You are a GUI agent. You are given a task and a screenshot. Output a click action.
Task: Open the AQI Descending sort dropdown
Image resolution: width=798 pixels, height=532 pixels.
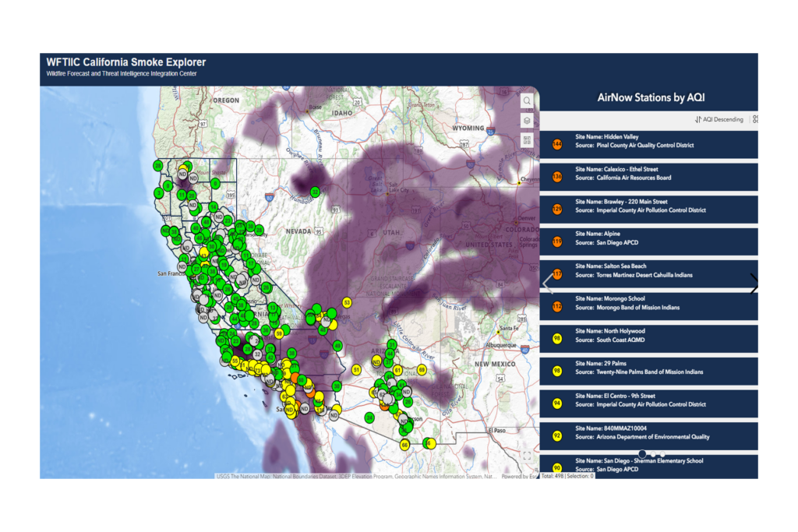tap(719, 120)
